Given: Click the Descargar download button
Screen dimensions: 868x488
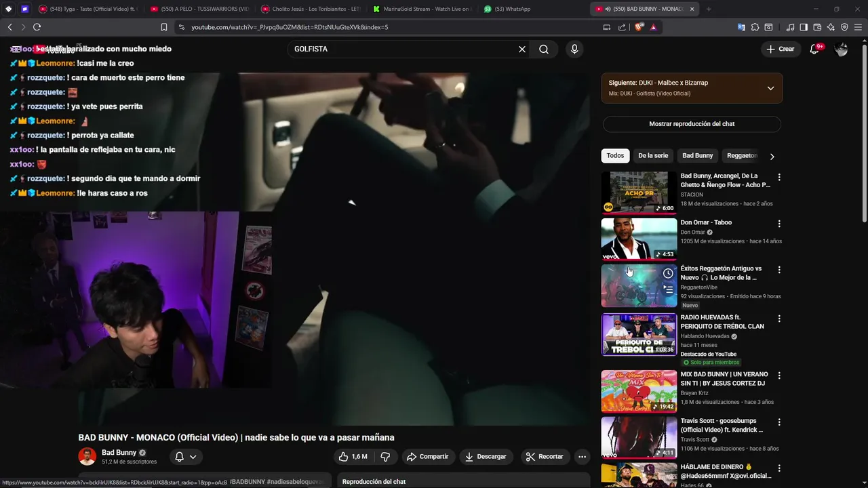Looking at the screenshot, I should 486,457.
